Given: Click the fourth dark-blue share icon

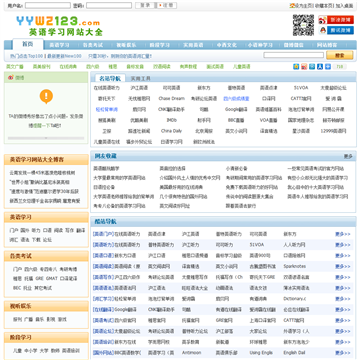Looking at the screenshot, I should pyautogui.click(x=320, y=66).
